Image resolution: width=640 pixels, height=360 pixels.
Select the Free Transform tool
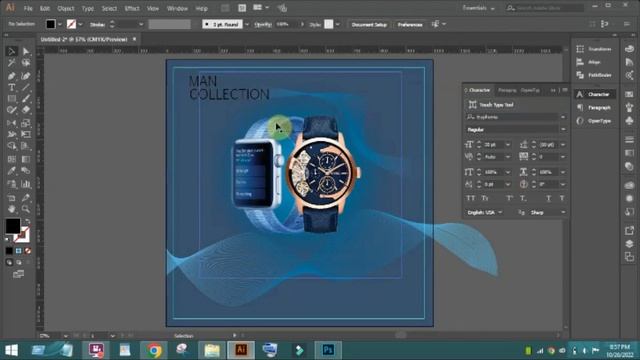pos(26,134)
